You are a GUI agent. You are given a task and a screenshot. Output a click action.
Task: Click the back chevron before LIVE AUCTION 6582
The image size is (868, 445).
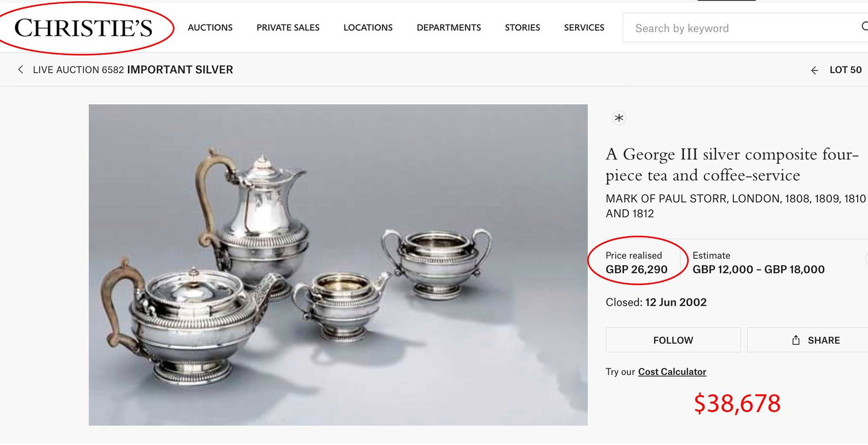coord(20,69)
